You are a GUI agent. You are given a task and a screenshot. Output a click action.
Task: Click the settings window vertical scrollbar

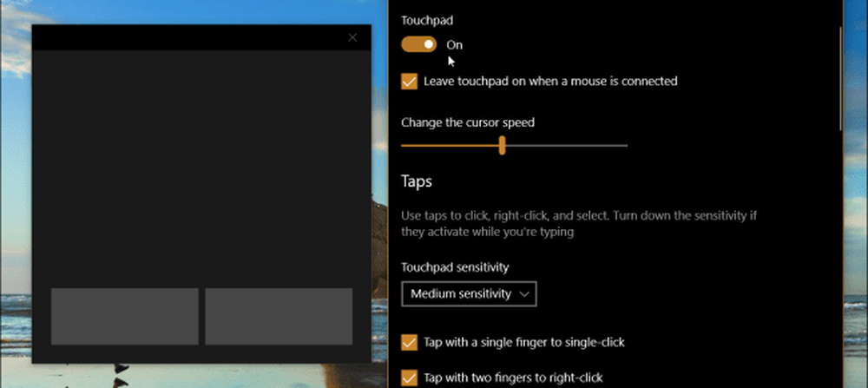[x=840, y=77]
